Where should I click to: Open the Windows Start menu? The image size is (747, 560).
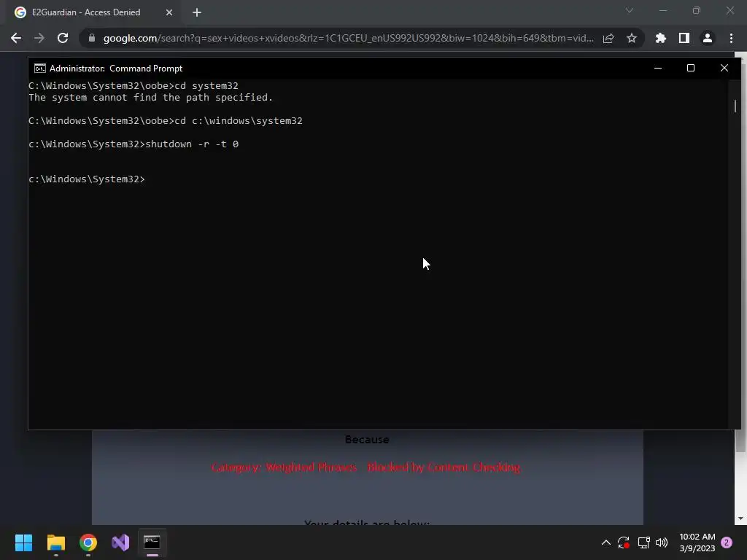[23, 542]
